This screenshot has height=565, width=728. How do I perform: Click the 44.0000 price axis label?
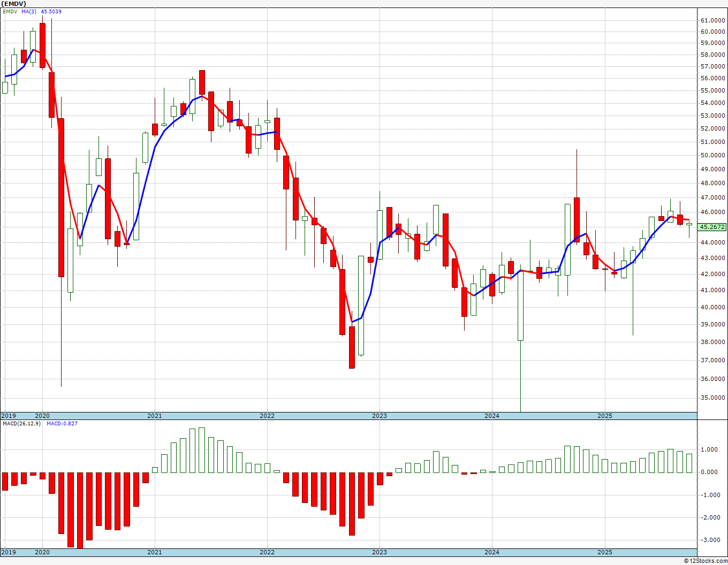point(713,242)
